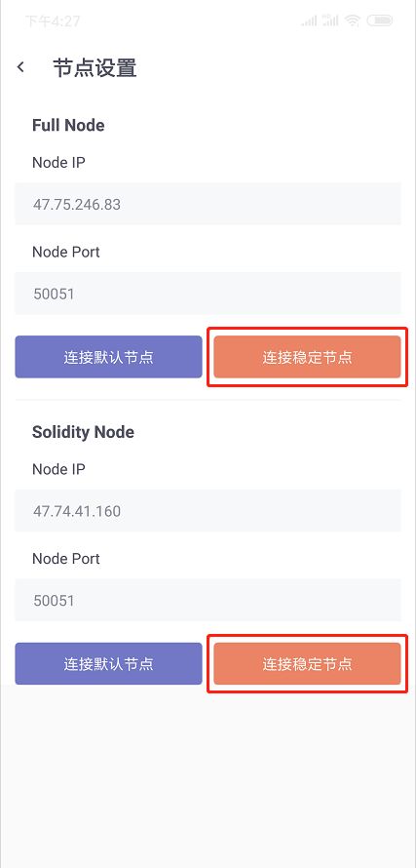Tap the 下午4:27 clock in status bar
This screenshot has height=868, width=416.
[53, 21]
